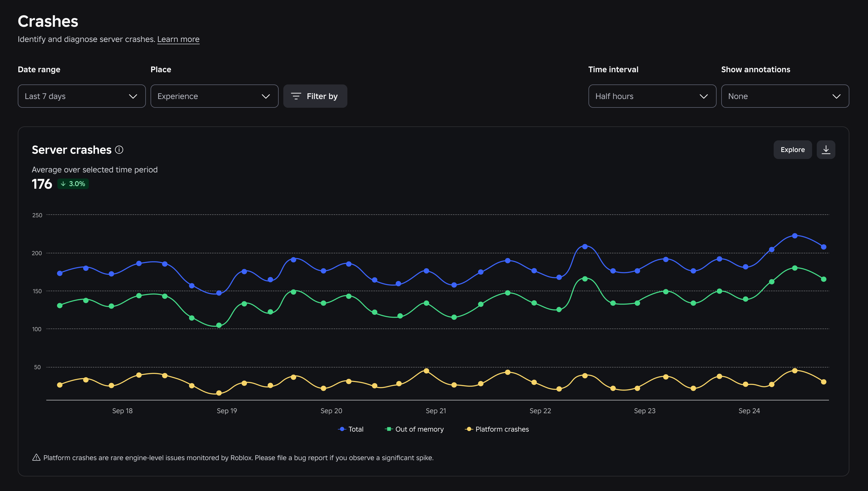This screenshot has width=868, height=491.
Task: Click the Sep 24 axis label
Action: pyautogui.click(x=749, y=411)
